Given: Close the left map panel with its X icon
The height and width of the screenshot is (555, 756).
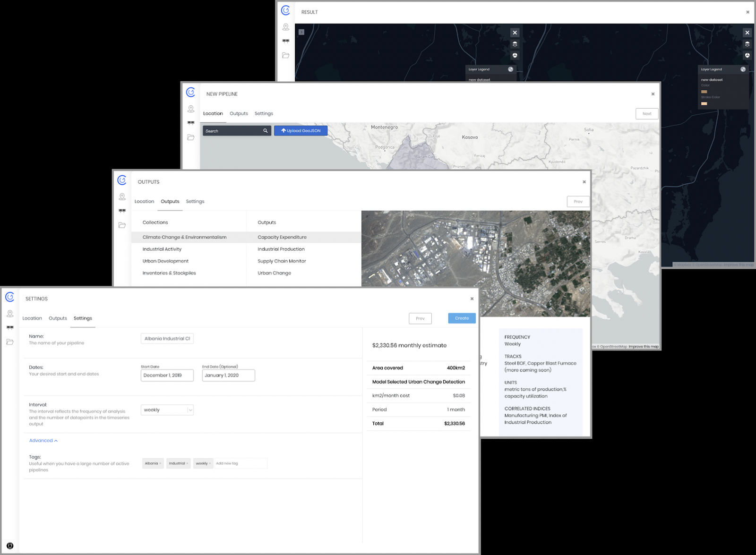Looking at the screenshot, I should [515, 33].
